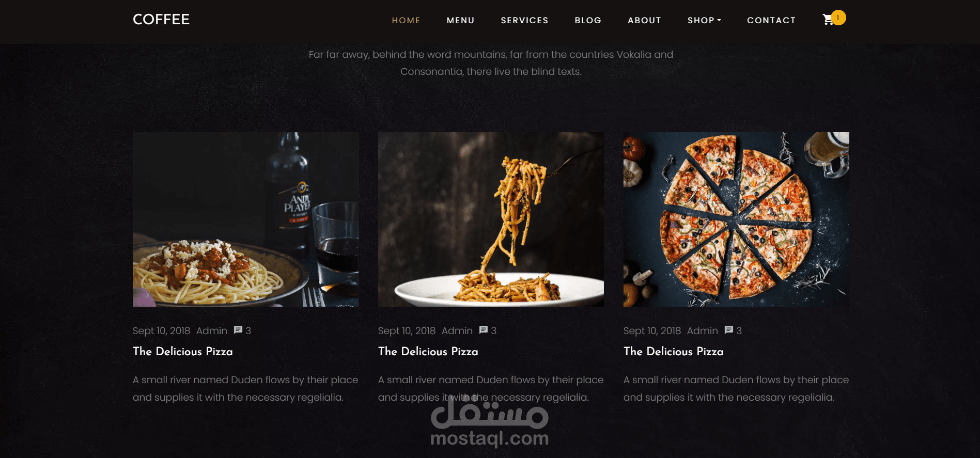Open the spaghetti with wine bottle thumbnail
This screenshot has width=980, height=458.
tap(245, 219)
